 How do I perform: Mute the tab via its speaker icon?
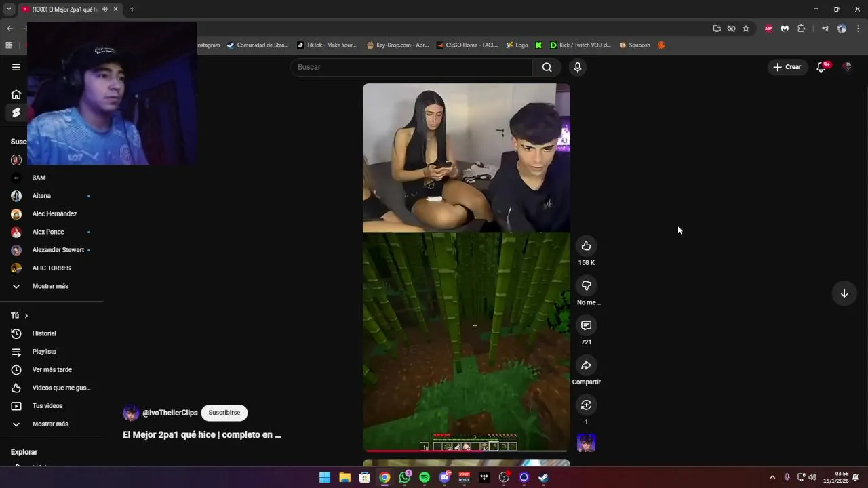pyautogui.click(x=104, y=9)
